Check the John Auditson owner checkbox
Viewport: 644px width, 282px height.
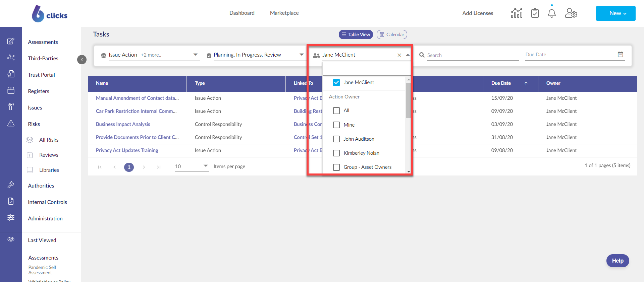coord(336,139)
